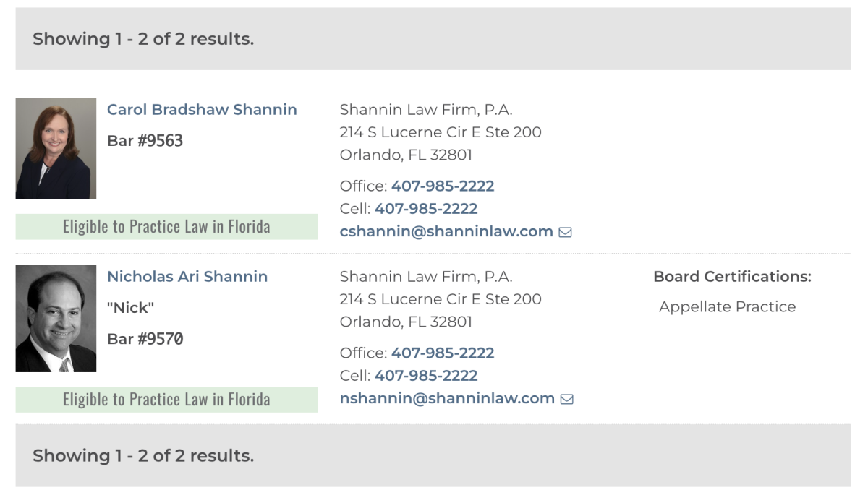868x503 pixels.
Task: Open Nicholas Ari Shannin's profile link
Action: coord(187,277)
